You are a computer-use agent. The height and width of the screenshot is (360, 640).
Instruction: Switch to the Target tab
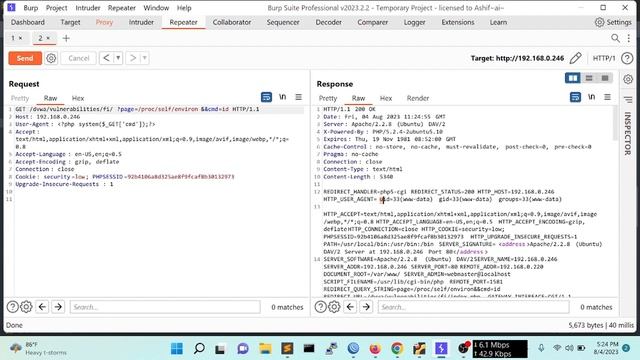click(x=70, y=22)
